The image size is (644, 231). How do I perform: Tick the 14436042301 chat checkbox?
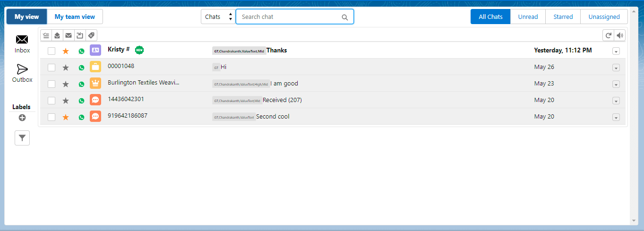click(52, 101)
